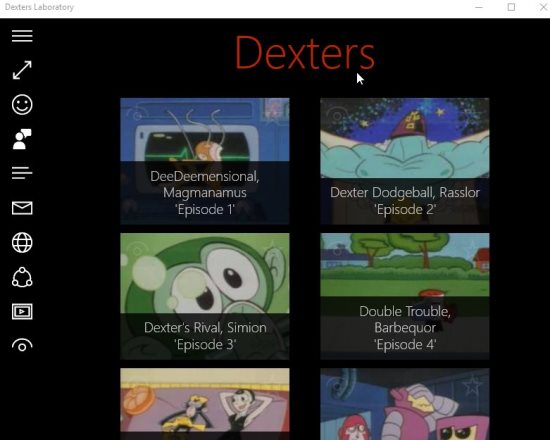Click the 'Episode 1' caption text
Image resolution: width=550 pixels, height=440 pixels.
(205, 209)
